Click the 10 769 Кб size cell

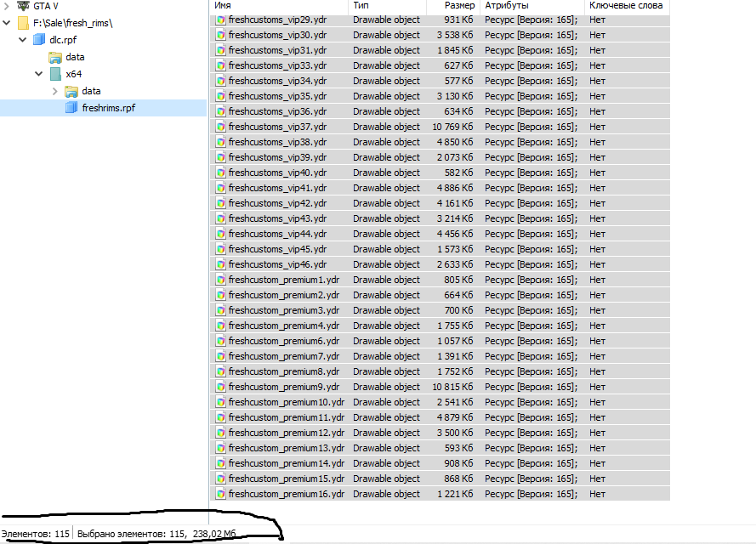(x=452, y=127)
